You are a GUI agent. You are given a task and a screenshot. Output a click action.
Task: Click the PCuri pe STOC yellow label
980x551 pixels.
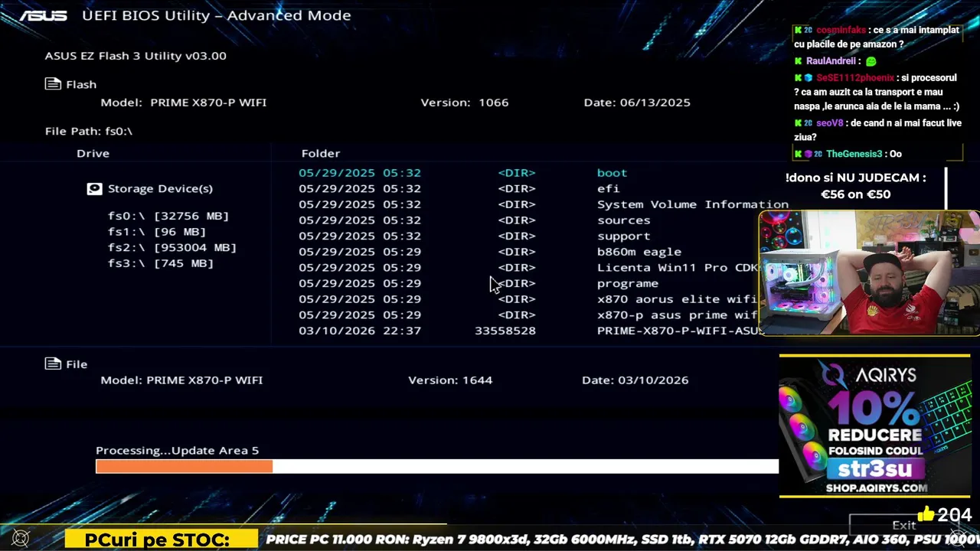161,540
